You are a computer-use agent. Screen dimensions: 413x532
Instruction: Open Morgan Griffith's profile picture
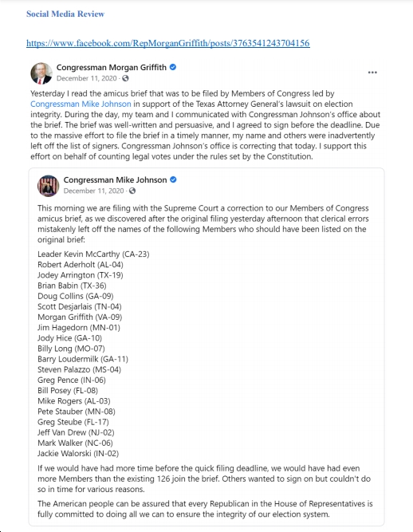[x=41, y=73]
